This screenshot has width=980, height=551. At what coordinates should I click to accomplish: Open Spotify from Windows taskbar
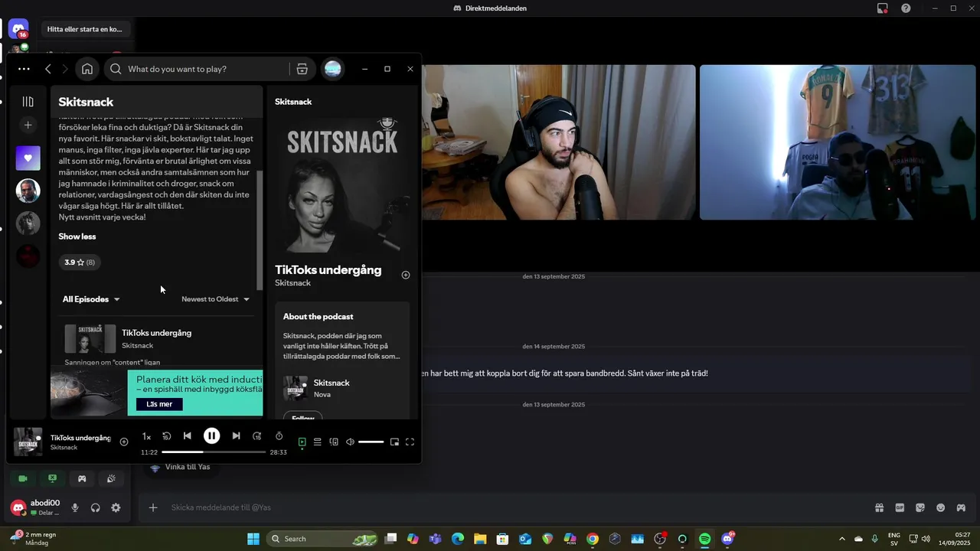[x=704, y=539]
